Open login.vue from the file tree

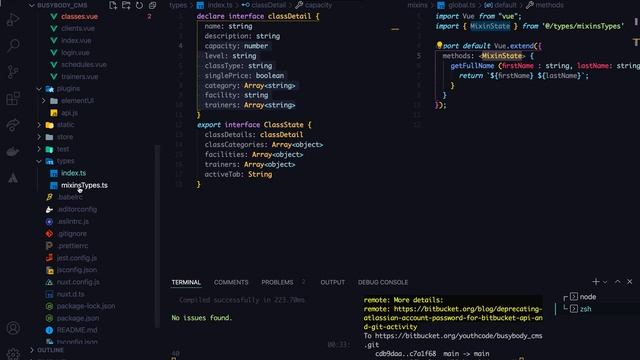[x=75, y=53]
